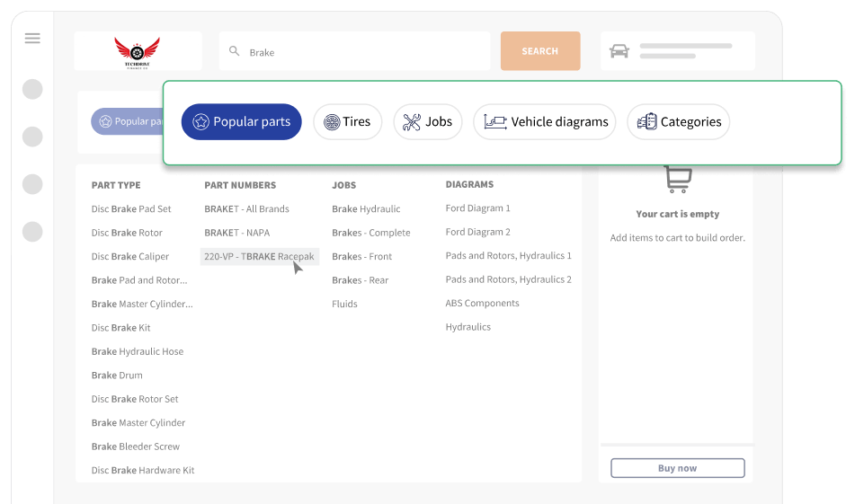Click the first gray sidebar circle
855x504 pixels.
(x=32, y=89)
